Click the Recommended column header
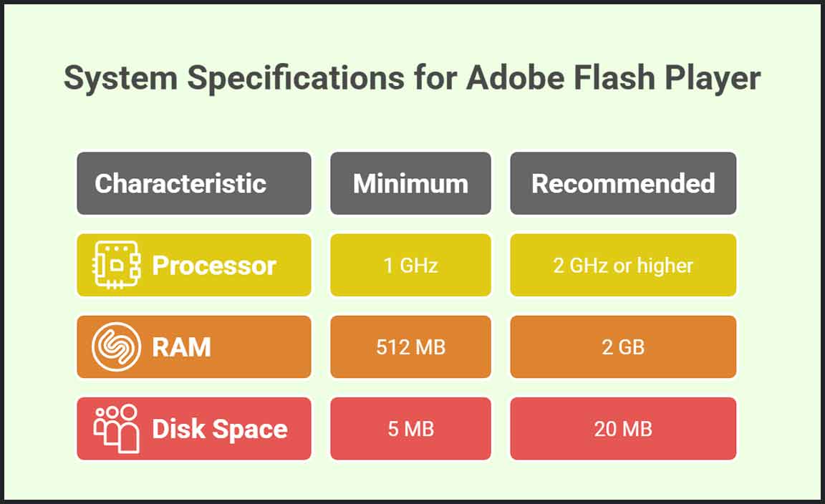The image size is (825, 504). point(623,183)
